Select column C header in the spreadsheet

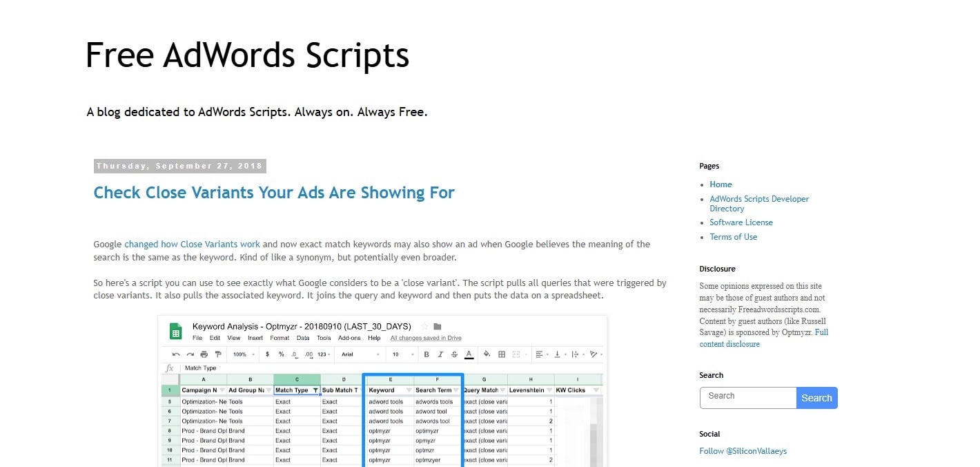coord(297,379)
